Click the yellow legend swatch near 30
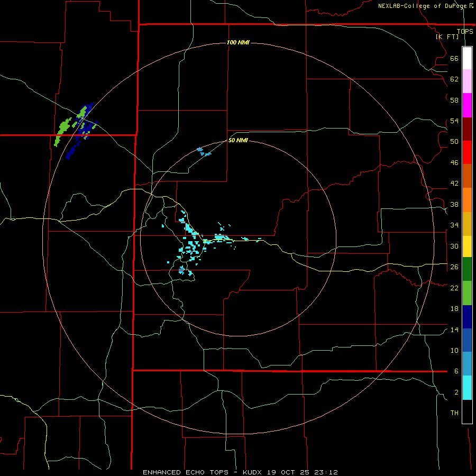 click(467, 246)
